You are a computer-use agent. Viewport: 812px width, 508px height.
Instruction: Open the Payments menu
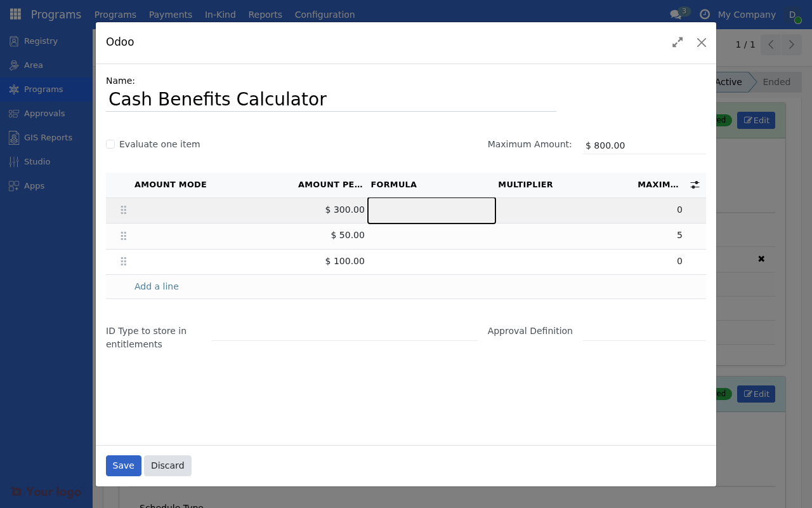coord(170,14)
